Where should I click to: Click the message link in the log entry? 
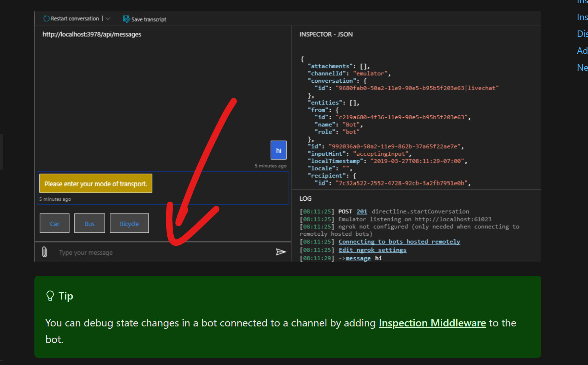coord(358,258)
